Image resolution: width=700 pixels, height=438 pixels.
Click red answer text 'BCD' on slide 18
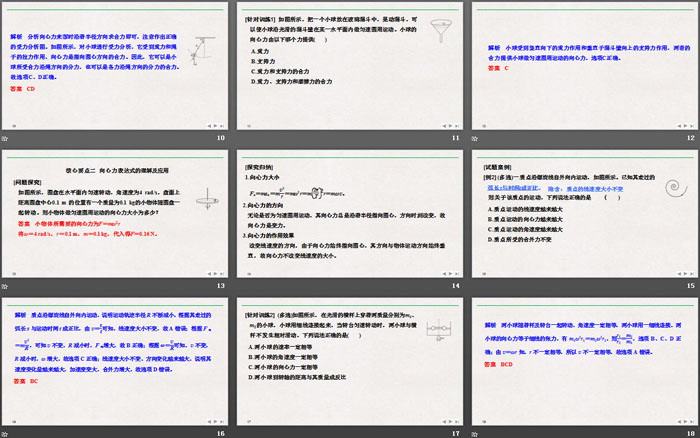[507, 364]
